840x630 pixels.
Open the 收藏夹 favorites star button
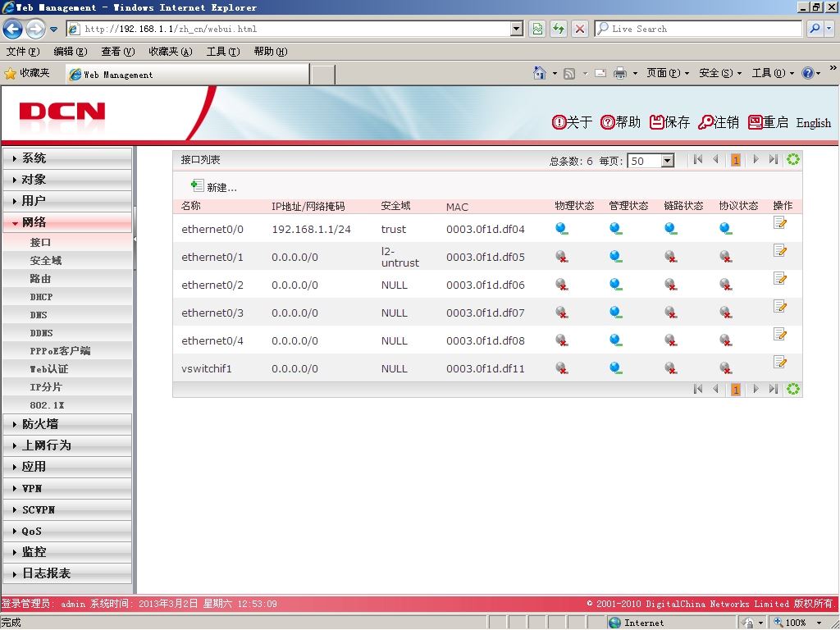tap(27, 73)
